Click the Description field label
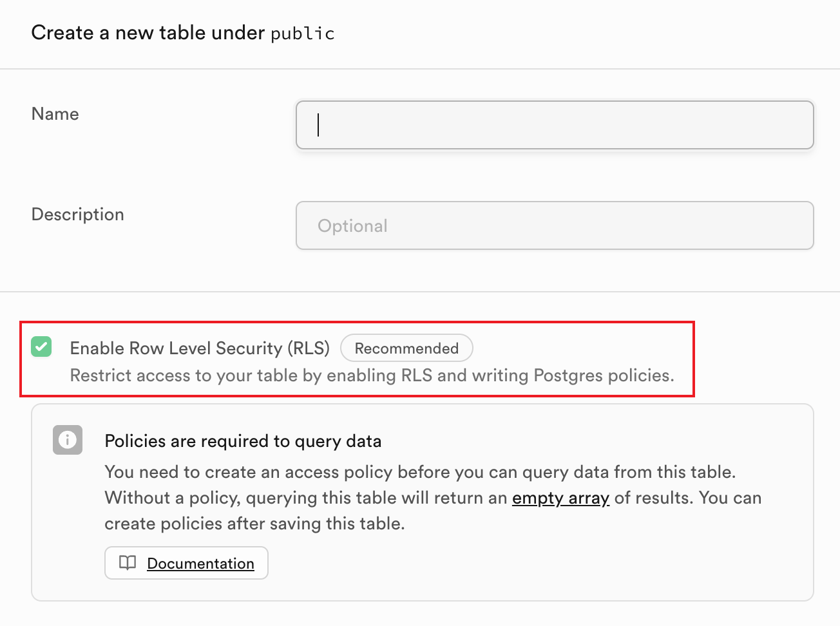 pyautogui.click(x=78, y=214)
